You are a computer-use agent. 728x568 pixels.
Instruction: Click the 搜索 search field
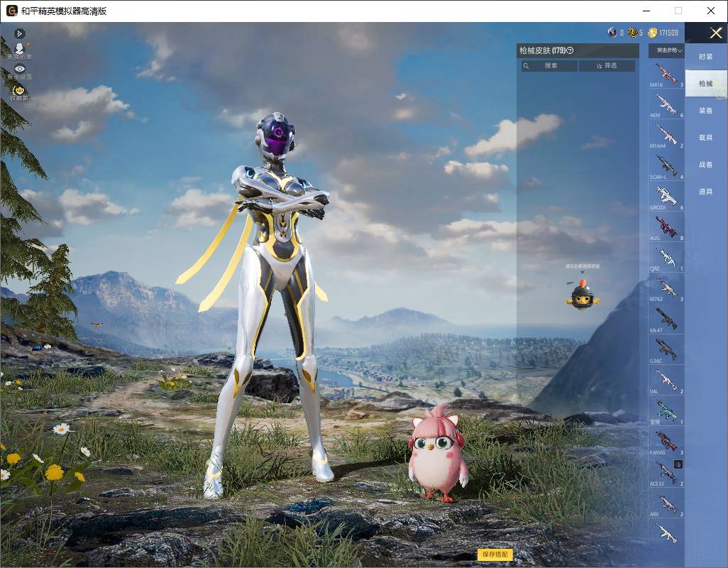pyautogui.click(x=550, y=66)
